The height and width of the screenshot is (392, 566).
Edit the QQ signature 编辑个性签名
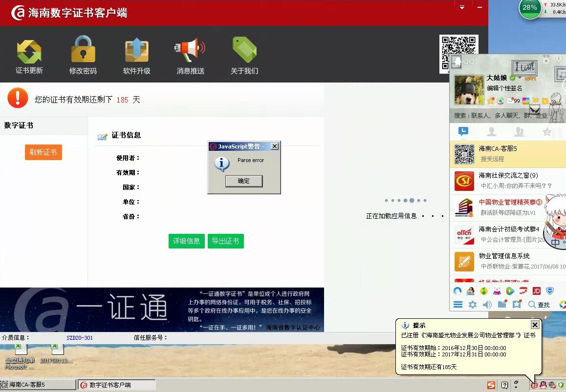(x=504, y=88)
